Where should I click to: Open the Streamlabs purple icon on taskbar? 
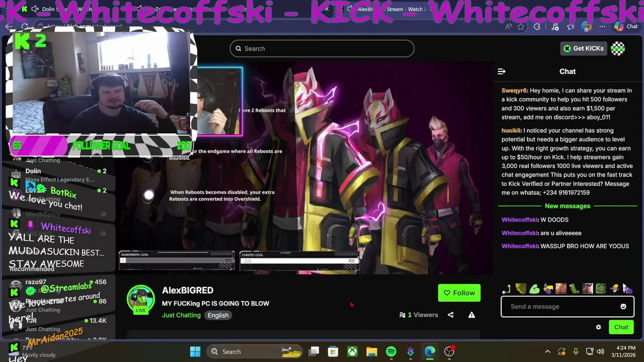click(411, 351)
